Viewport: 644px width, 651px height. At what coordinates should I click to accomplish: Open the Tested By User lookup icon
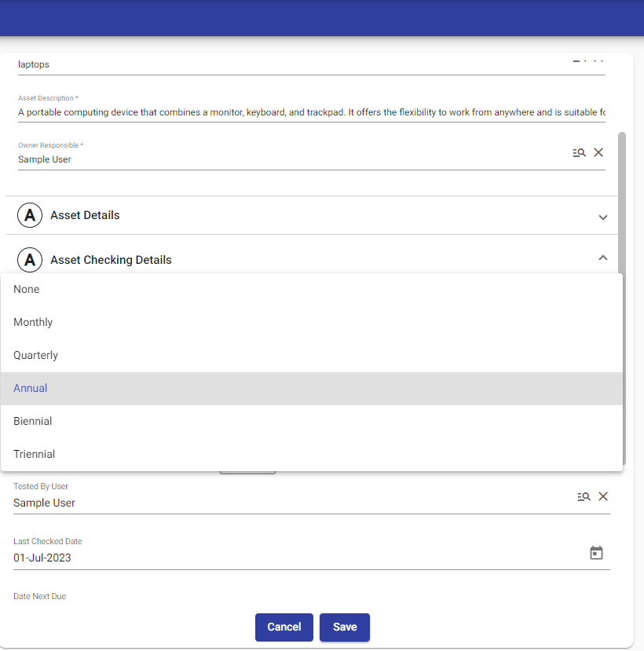[584, 496]
